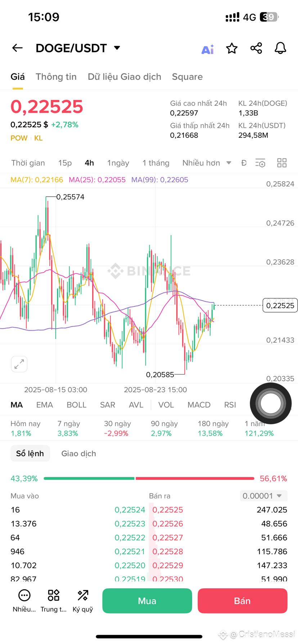Image resolution: width=298 pixels, height=644 pixels.
Task: Open Ký quỹ margin icon
Action: pos(83,601)
